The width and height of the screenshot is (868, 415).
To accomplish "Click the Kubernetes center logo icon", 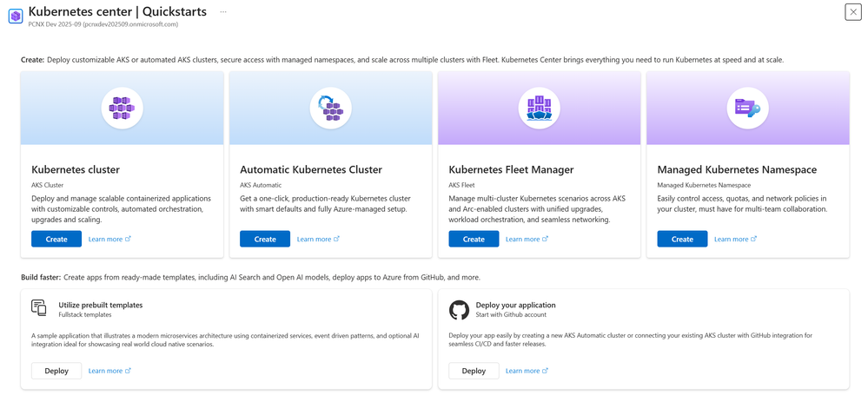I will [15, 16].
